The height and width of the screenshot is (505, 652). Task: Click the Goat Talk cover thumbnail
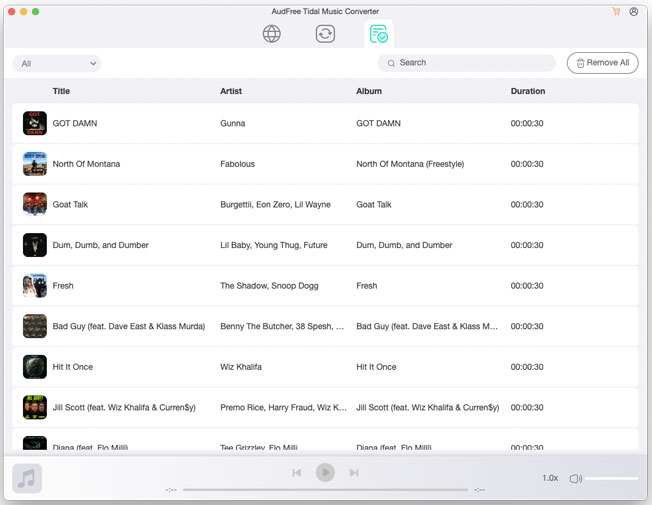(x=35, y=204)
